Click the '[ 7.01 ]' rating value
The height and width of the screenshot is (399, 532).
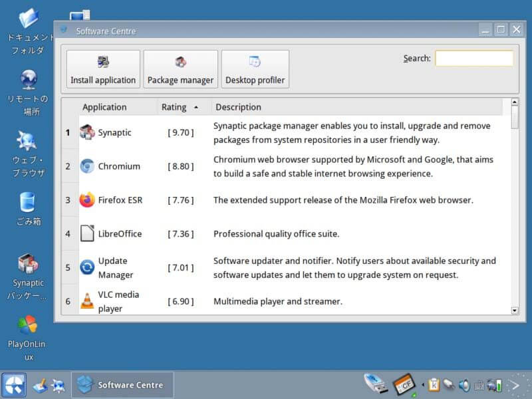(181, 268)
